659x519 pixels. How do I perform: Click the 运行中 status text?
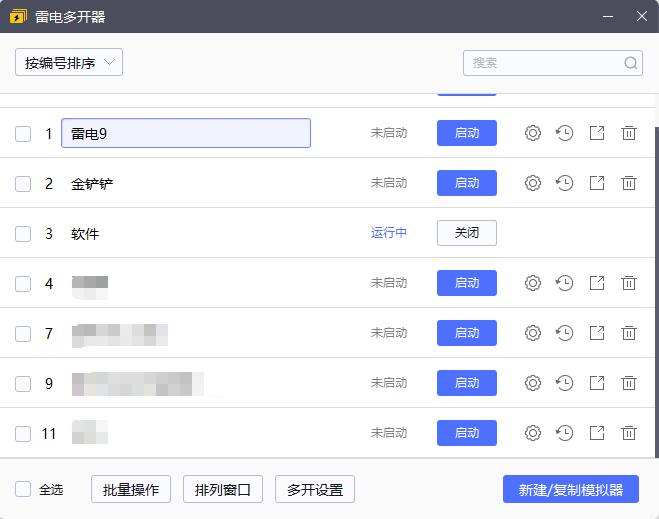coord(389,233)
